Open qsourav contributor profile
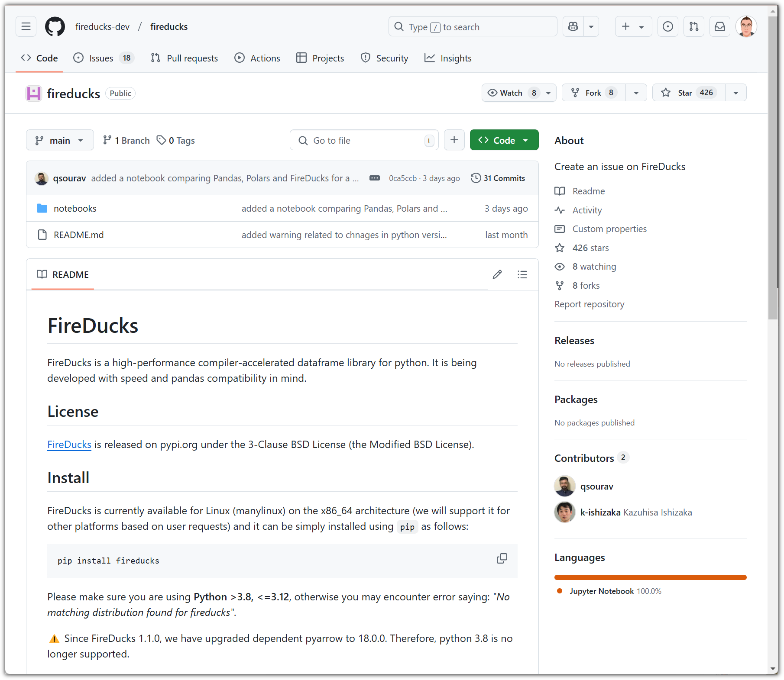Screen dimensions: 784x680 (597, 487)
